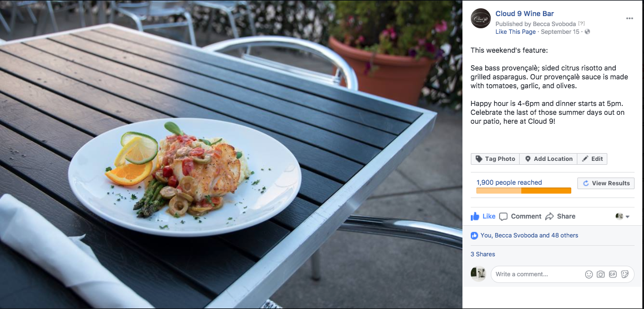The image size is (644, 309).
Task: Click the Write a comment field
Action: click(x=538, y=274)
